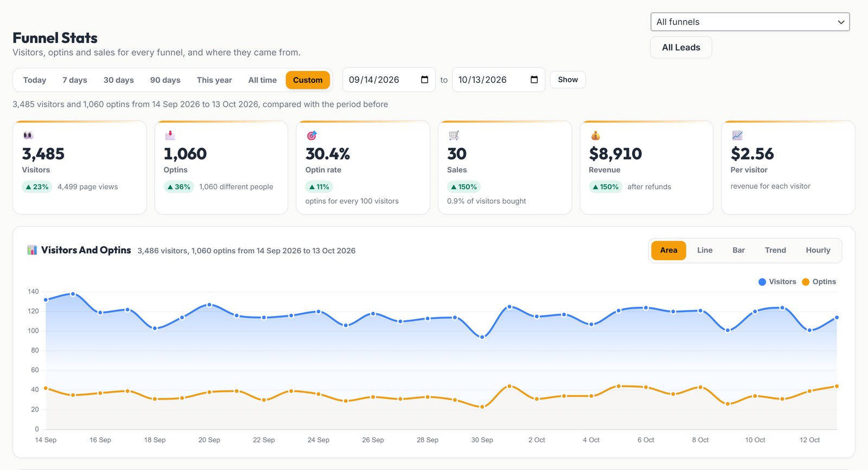This screenshot has height=470, width=868.
Task: Click the All Leads button
Action: click(x=681, y=48)
